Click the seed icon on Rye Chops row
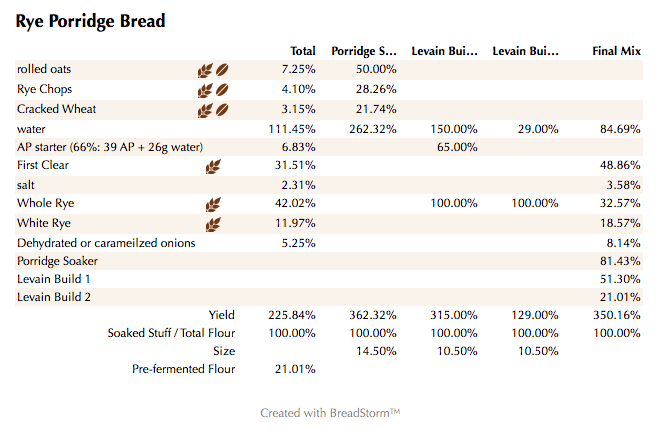Screen dimensions: 662x430 click(x=223, y=91)
